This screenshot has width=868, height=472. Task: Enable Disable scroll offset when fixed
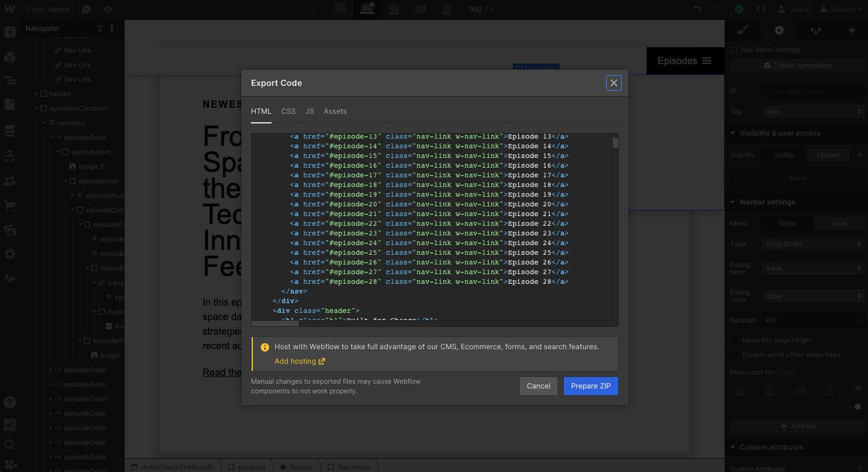[x=734, y=355]
